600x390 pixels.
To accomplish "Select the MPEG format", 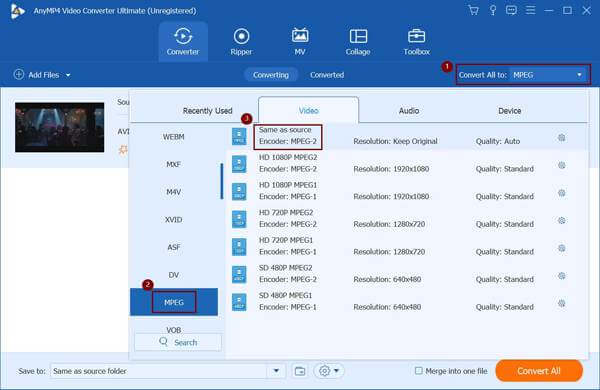I will 174,302.
